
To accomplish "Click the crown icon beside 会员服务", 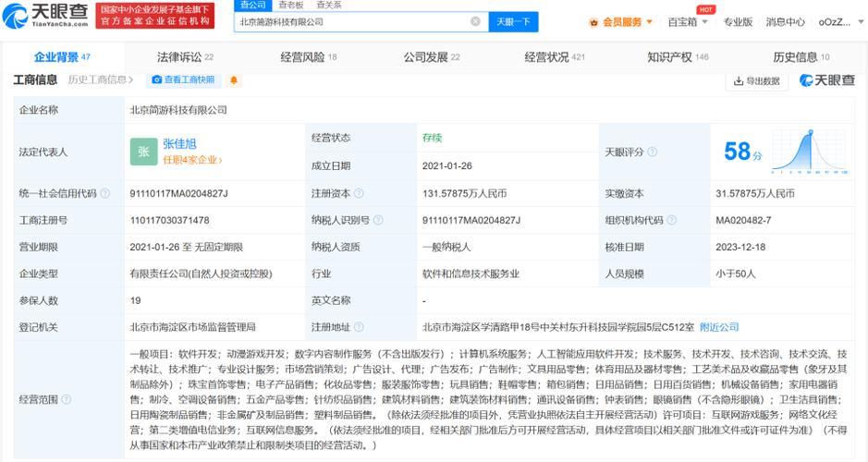I will pos(594,23).
